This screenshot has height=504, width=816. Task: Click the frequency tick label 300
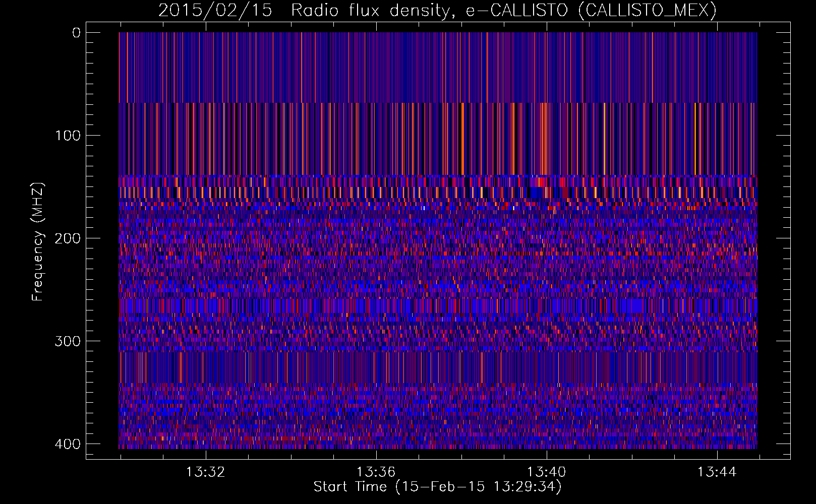[x=67, y=341]
